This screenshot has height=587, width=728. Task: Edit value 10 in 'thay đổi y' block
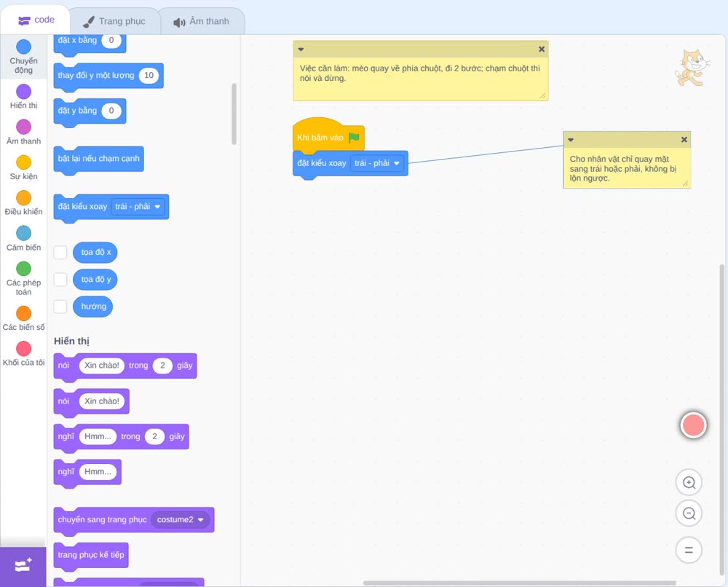(149, 75)
